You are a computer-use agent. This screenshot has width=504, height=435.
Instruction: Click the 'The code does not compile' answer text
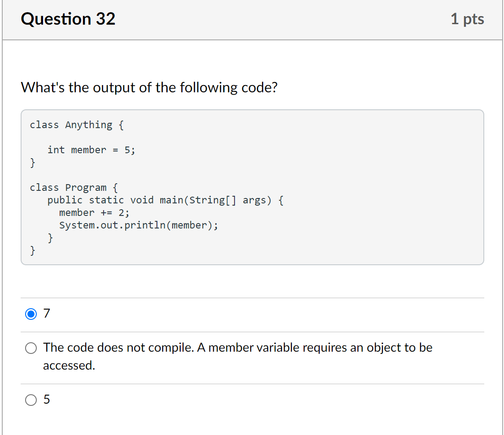238,356
